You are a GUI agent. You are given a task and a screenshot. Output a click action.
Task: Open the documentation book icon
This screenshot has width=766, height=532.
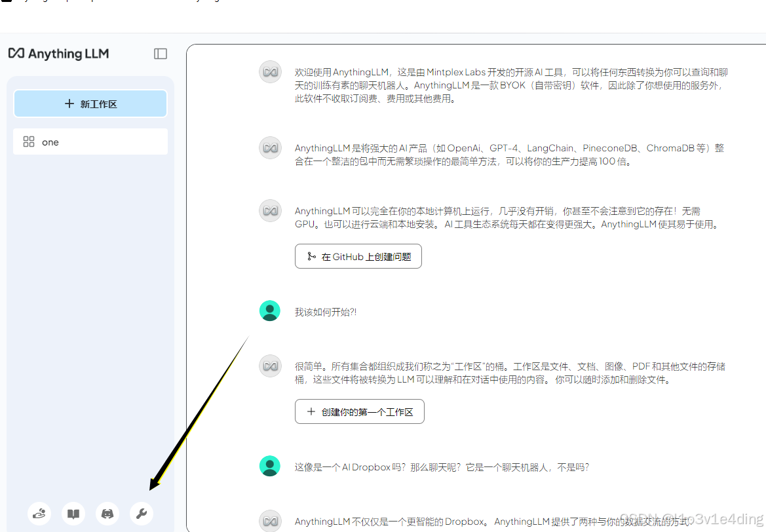pos(74,514)
